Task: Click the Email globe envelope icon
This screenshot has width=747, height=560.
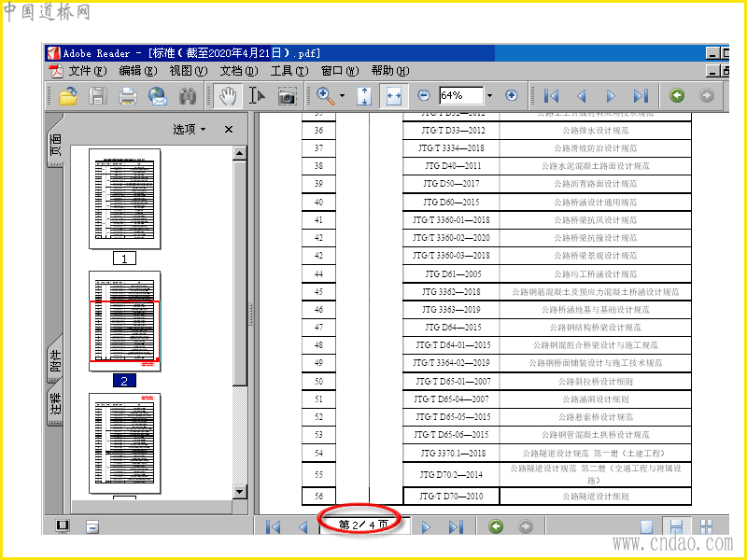Action: 158,96
